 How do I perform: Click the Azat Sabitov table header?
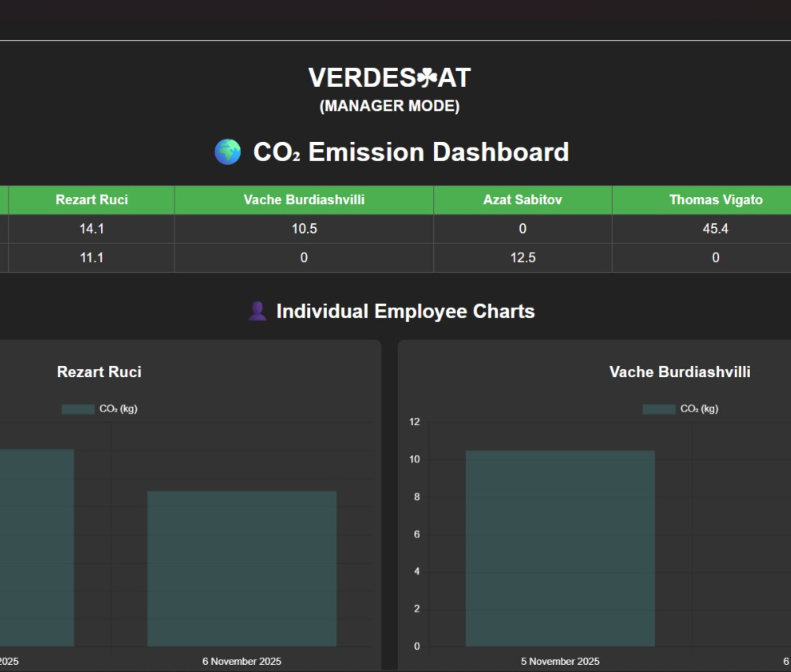click(522, 200)
